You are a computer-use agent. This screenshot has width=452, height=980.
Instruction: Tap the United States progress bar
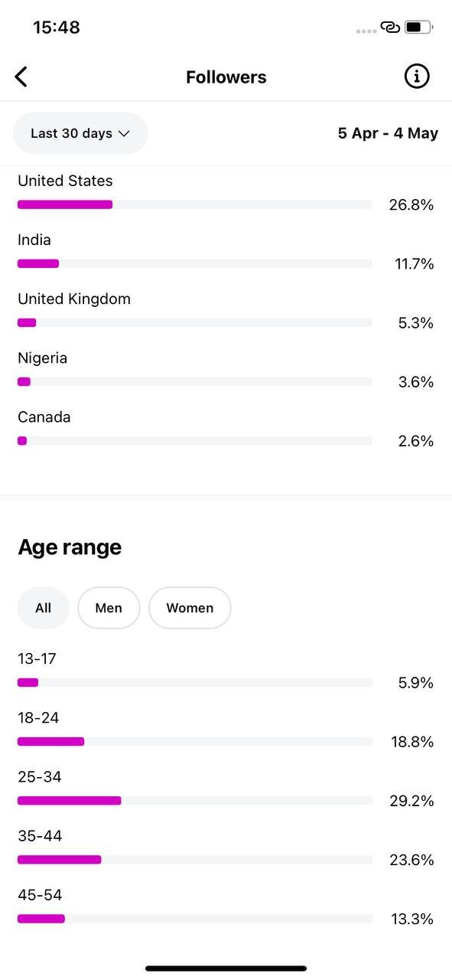point(195,204)
